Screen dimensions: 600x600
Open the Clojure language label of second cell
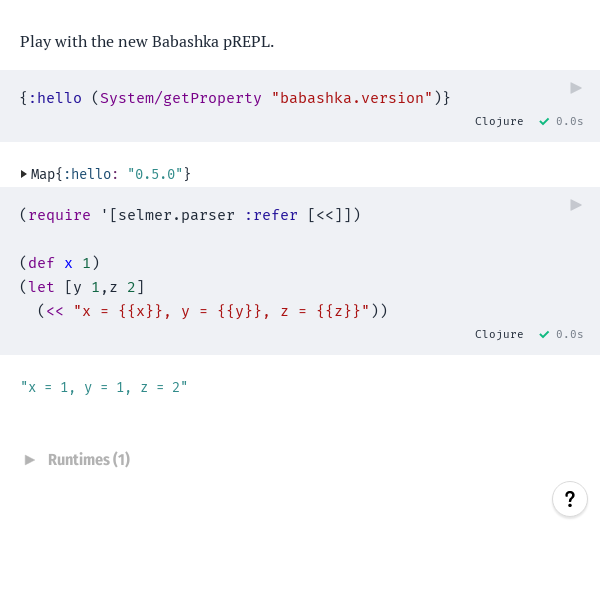(499, 334)
